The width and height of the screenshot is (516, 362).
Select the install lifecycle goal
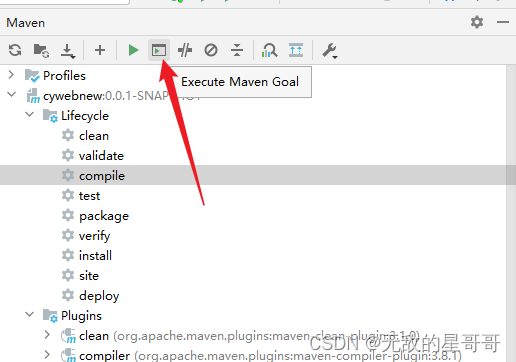tap(95, 256)
